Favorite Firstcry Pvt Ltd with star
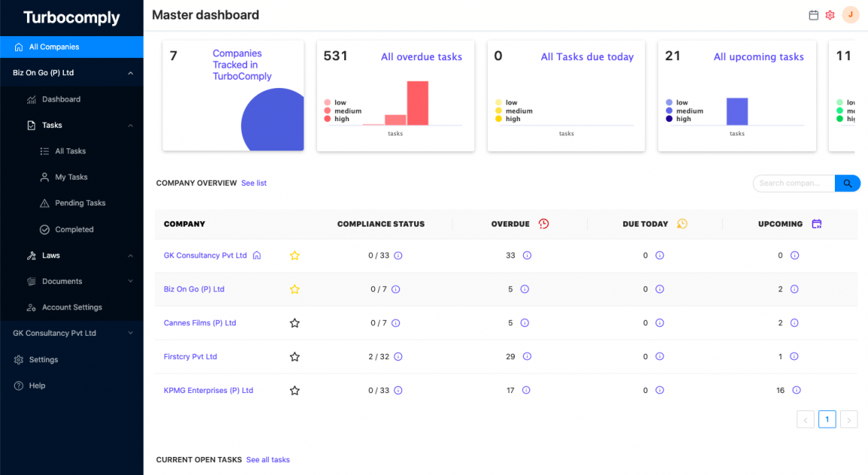868x475 pixels. pos(294,357)
